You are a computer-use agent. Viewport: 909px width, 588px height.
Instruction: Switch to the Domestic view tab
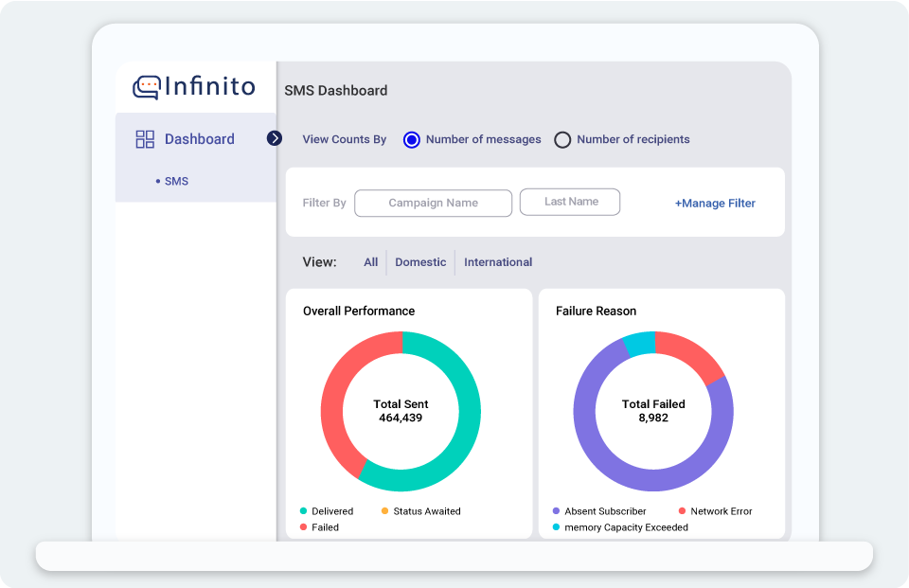(x=419, y=261)
